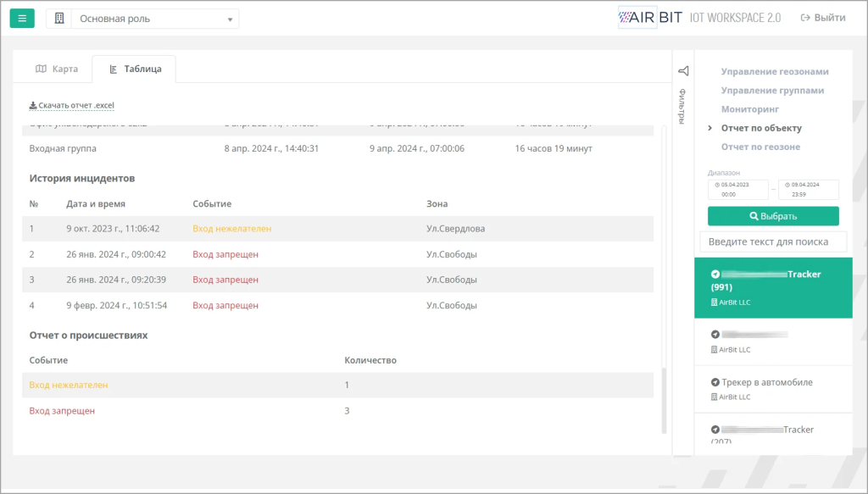Viewport: 868px width, 494px height.
Task: Expand the Отчет по объекту menu chevron
Action: [710, 129]
